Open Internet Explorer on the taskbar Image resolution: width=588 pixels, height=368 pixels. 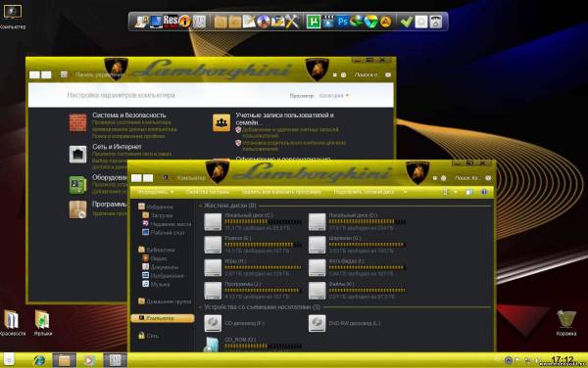(x=39, y=360)
